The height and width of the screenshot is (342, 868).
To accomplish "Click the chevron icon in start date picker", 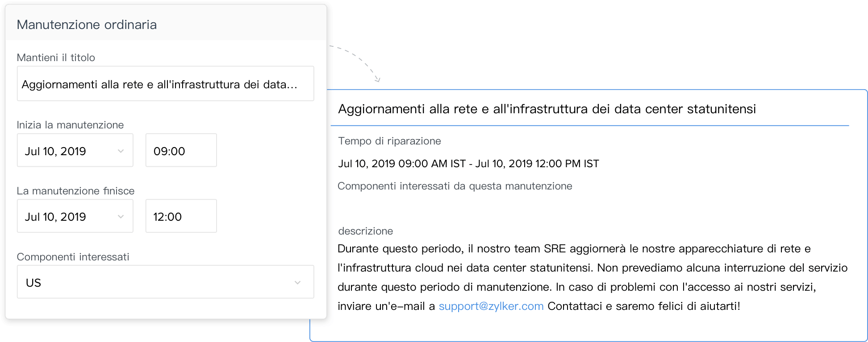I will pyautogui.click(x=121, y=151).
